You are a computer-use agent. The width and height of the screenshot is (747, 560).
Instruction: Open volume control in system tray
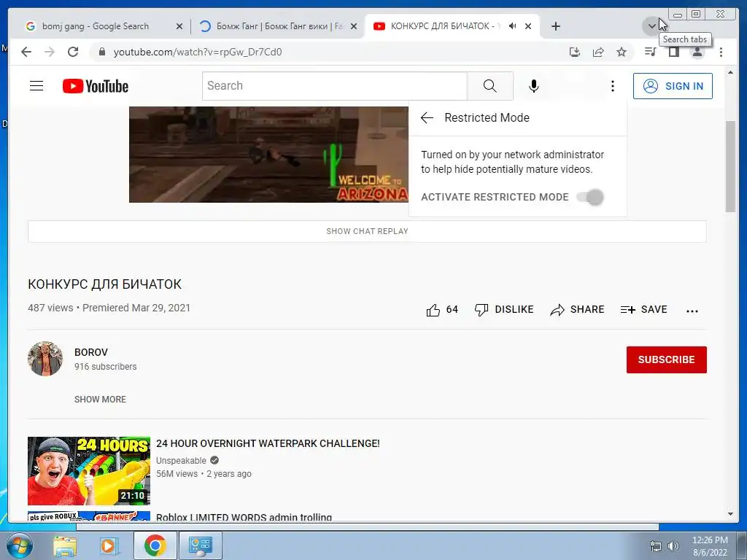(x=673, y=545)
